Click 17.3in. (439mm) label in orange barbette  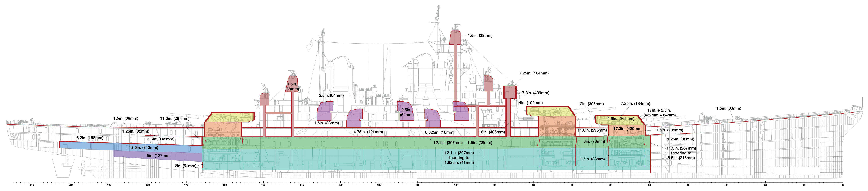[x=628, y=129]
